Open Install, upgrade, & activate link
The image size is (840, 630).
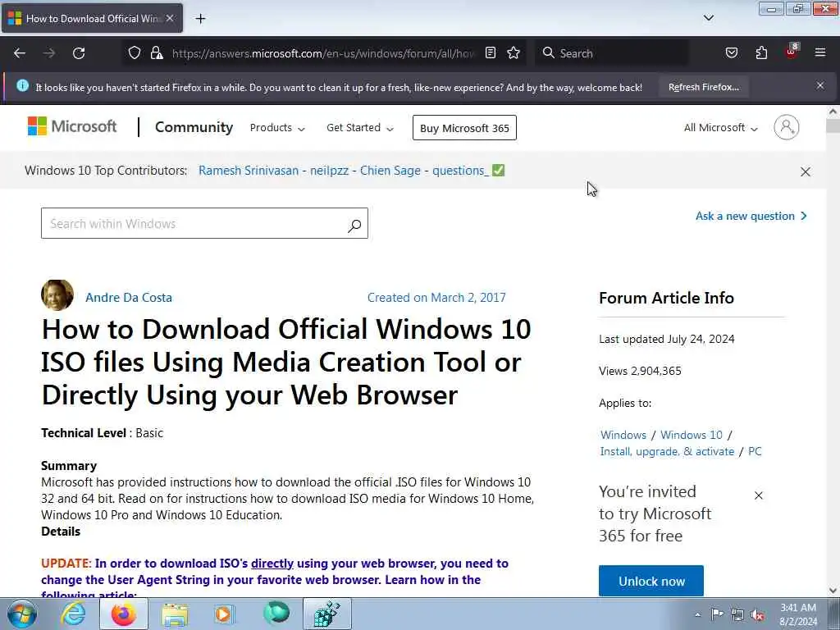667,451
